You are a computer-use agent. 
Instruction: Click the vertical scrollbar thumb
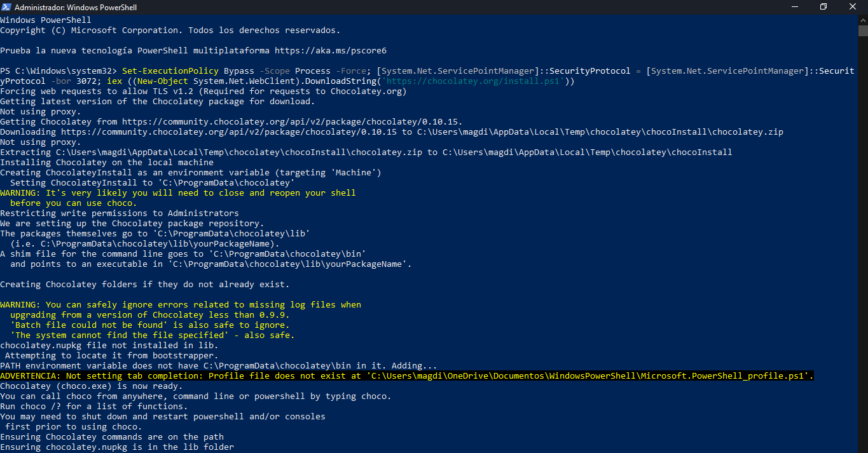click(x=862, y=31)
